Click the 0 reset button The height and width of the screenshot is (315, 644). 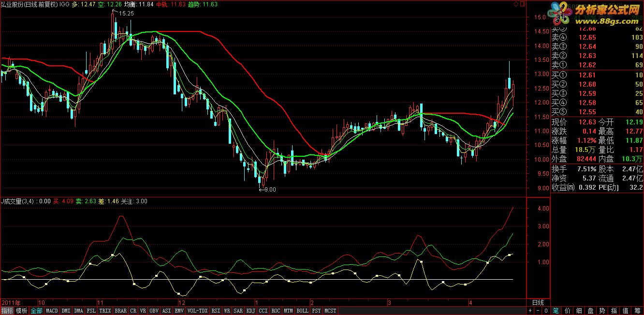tap(546, 311)
